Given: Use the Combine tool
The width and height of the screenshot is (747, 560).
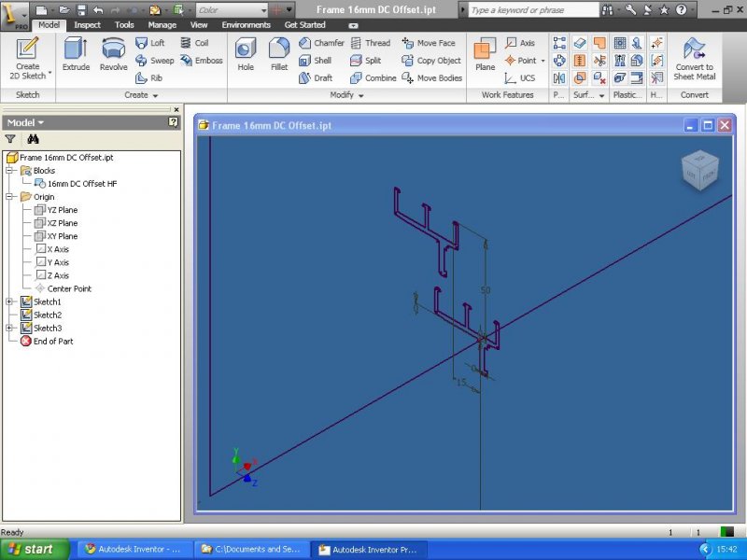Looking at the screenshot, I should (x=373, y=78).
